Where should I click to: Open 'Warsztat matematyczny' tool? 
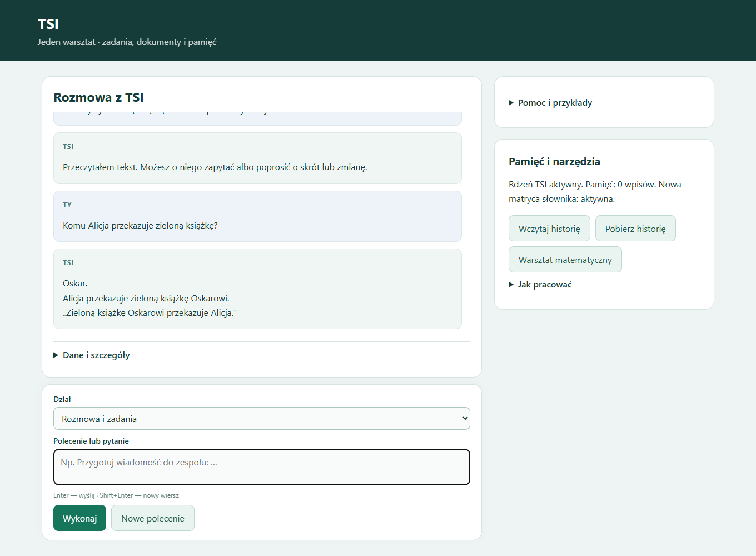[x=565, y=260]
